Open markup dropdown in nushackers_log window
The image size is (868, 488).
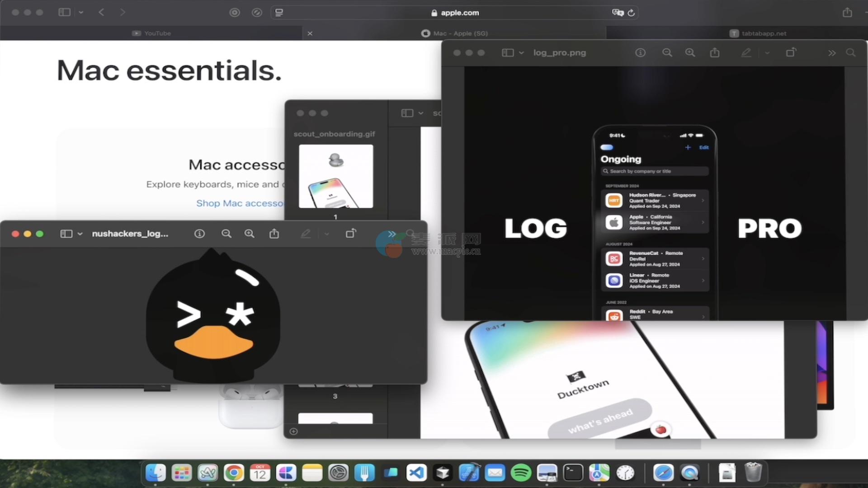pyautogui.click(x=327, y=234)
